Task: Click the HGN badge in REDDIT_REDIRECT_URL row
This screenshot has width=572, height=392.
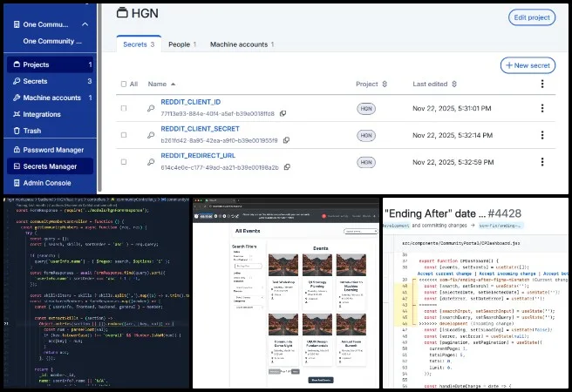Action: [x=366, y=163]
